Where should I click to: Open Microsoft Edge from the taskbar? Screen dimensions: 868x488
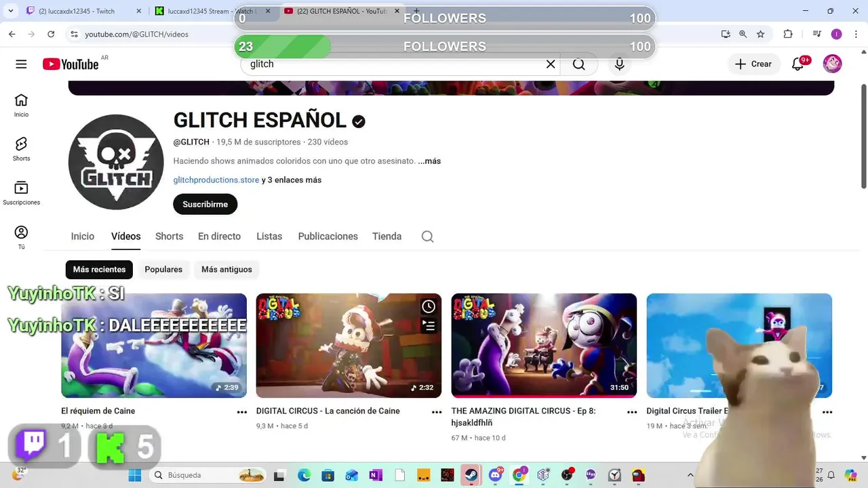pos(303,475)
